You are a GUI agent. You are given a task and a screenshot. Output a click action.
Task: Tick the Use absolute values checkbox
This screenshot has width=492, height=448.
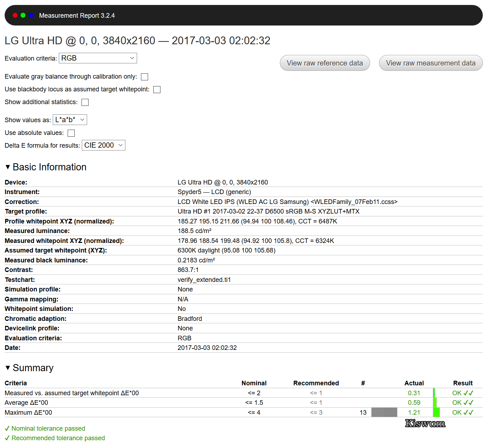point(71,133)
